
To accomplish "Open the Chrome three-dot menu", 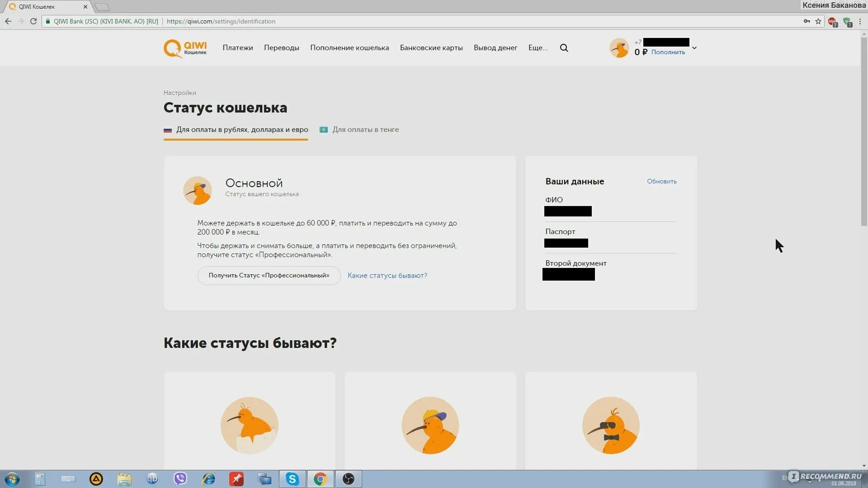I will tap(860, 21).
